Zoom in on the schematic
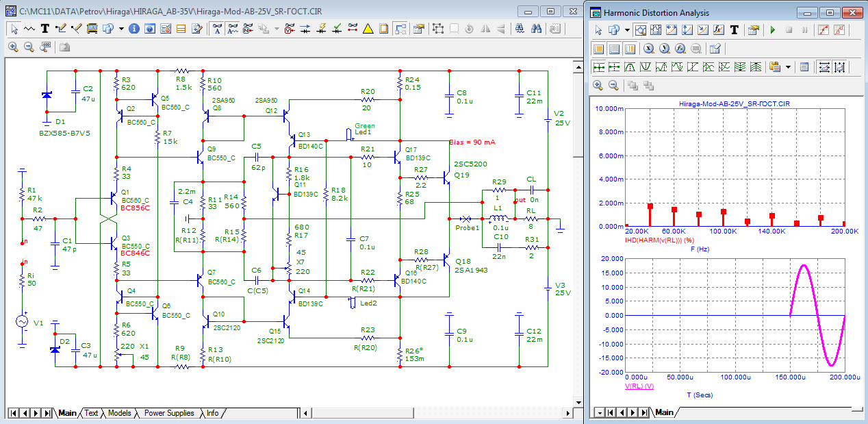868x424 pixels. [14, 47]
